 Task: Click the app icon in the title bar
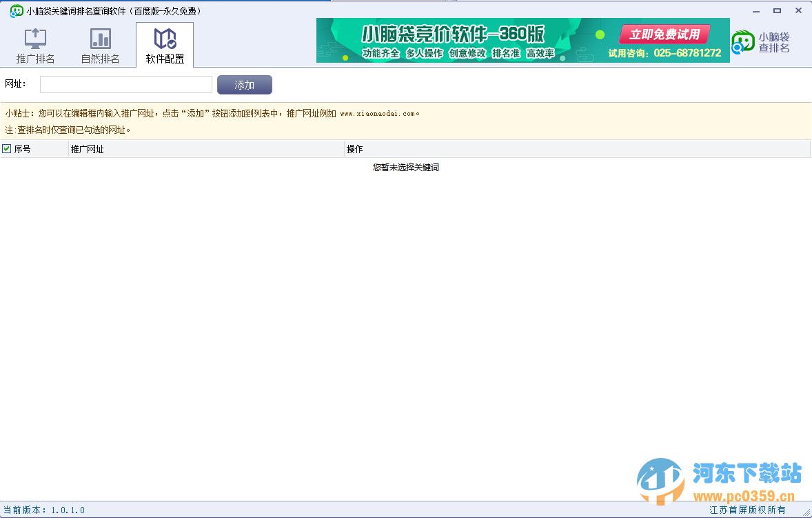coord(15,10)
